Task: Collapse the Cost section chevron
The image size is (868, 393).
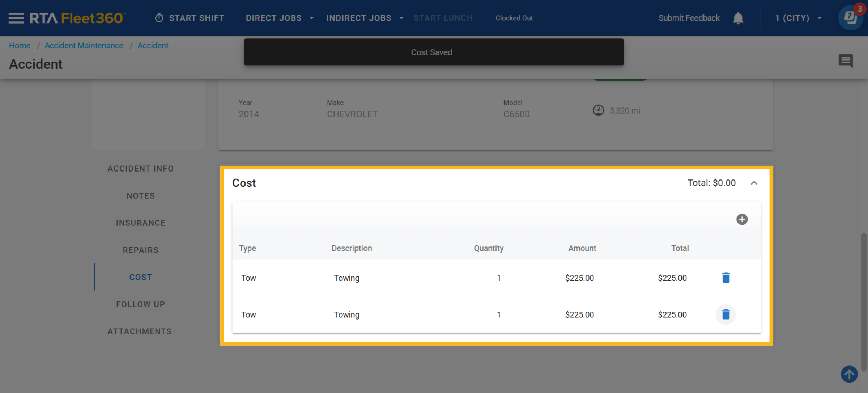Action: [754, 183]
